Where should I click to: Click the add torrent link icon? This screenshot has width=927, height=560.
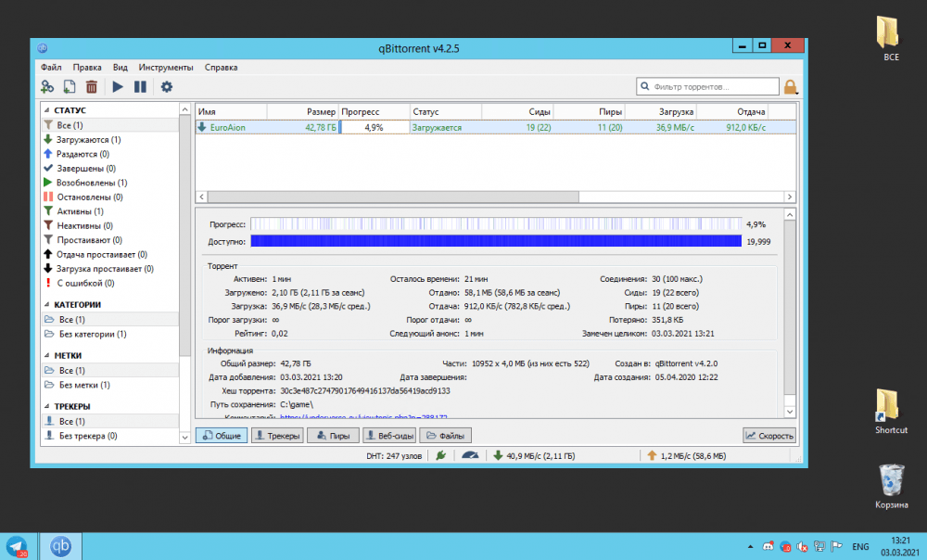tap(47, 87)
